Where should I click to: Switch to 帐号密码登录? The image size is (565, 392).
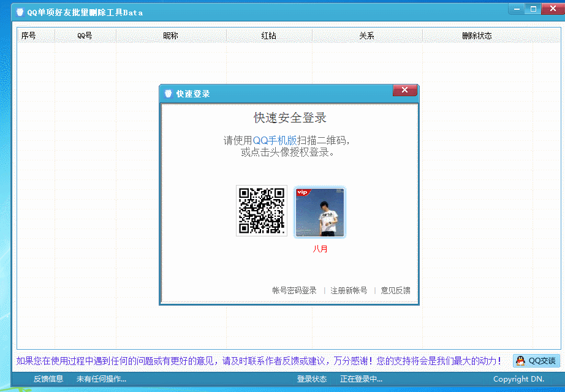coord(294,290)
